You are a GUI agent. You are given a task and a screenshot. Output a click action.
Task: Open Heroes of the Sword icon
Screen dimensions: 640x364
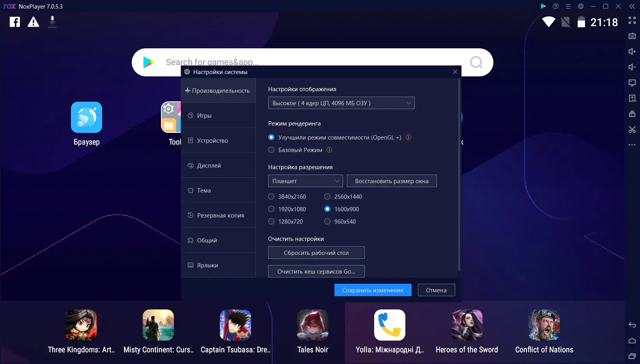tap(467, 325)
